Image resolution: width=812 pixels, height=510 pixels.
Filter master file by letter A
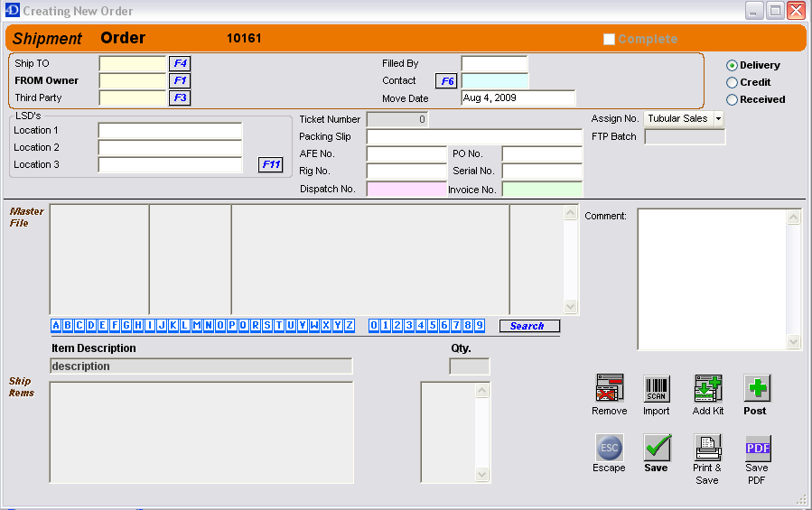(56, 326)
